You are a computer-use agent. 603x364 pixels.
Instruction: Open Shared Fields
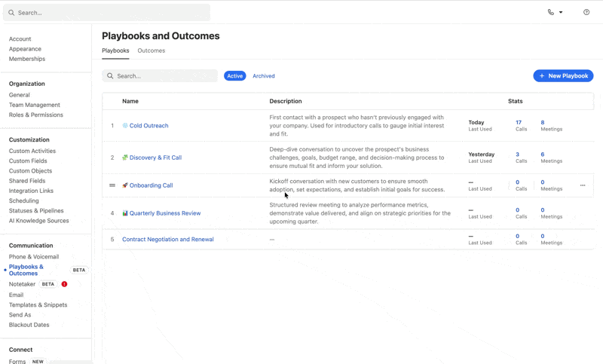tap(27, 181)
